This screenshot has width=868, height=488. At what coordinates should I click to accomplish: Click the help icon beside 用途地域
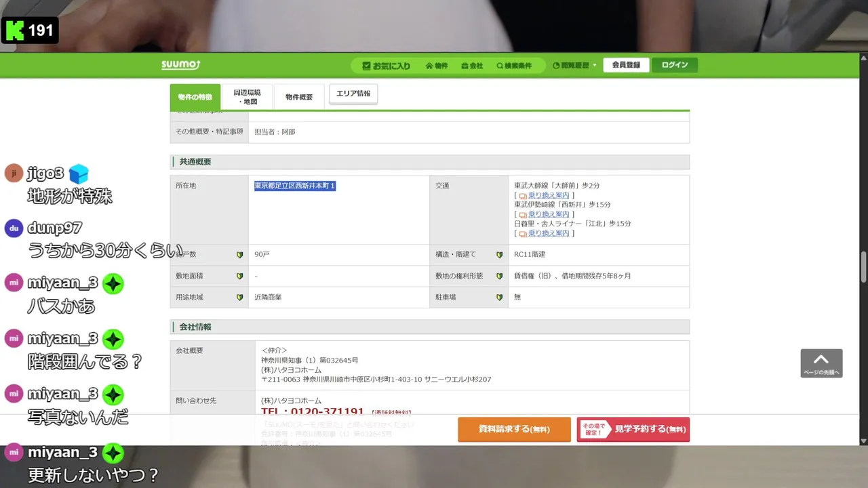239,298
